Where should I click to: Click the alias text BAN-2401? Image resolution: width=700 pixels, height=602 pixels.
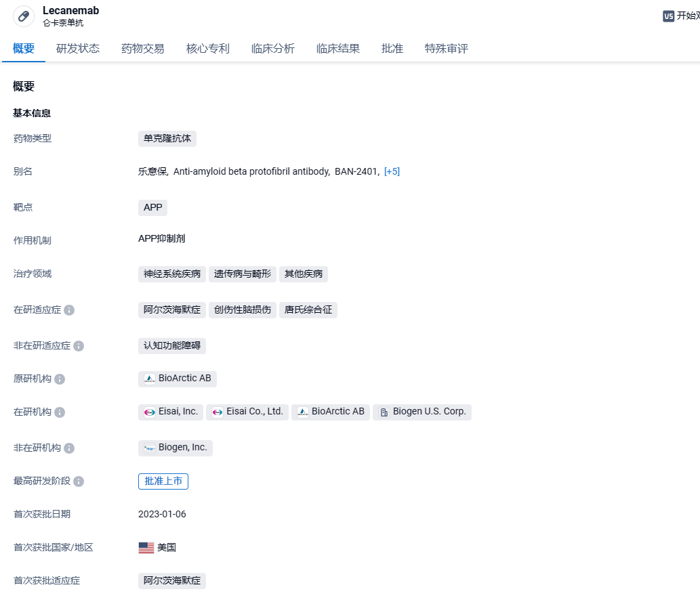click(356, 171)
